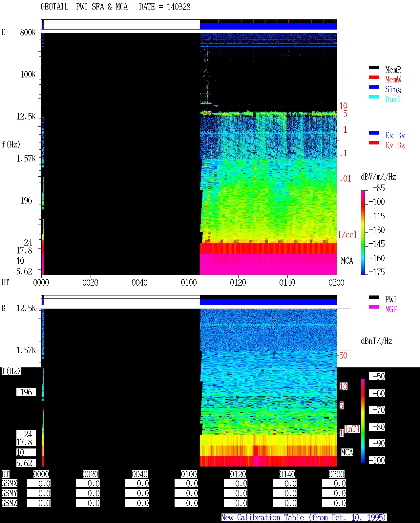Click the red [/cc] density axis label
The height and width of the screenshot is (523, 420).
coord(347,234)
